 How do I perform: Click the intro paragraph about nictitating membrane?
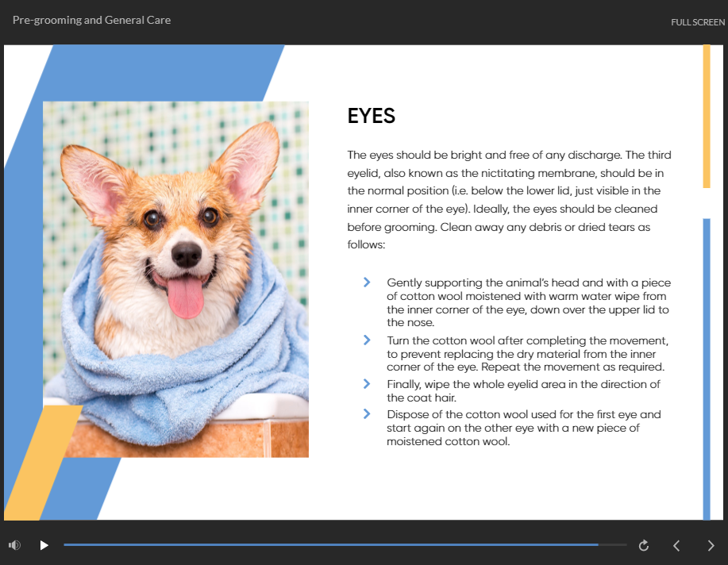510,200
